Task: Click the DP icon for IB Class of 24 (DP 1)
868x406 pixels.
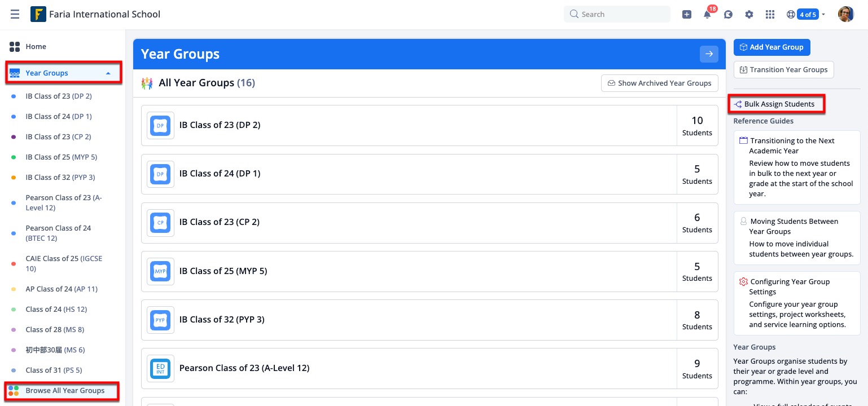Action: click(161, 174)
